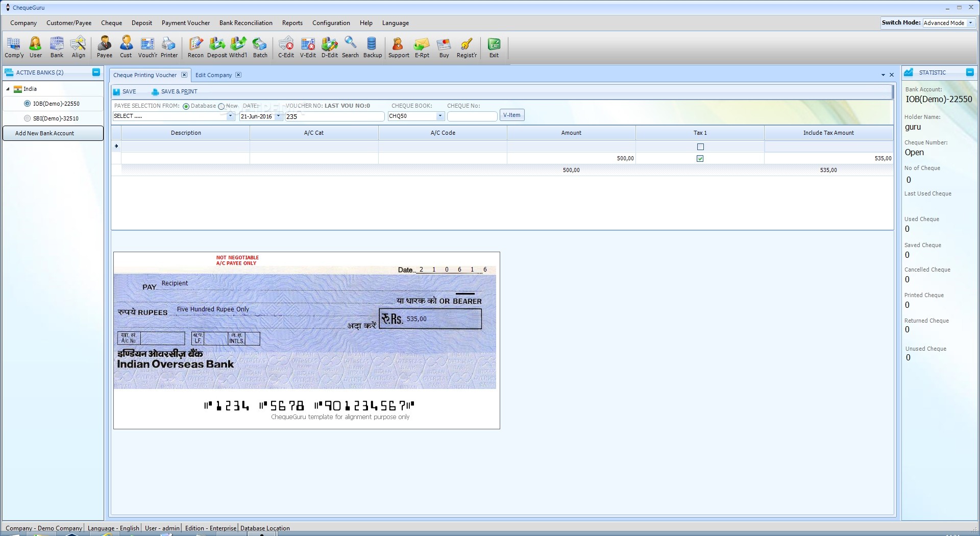This screenshot has height=536, width=980.
Task: Open the Company menu
Action: pos(23,23)
